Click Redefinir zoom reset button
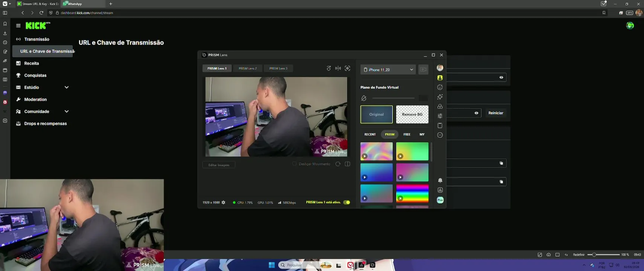The height and width of the screenshot is (271, 644). pos(579,255)
